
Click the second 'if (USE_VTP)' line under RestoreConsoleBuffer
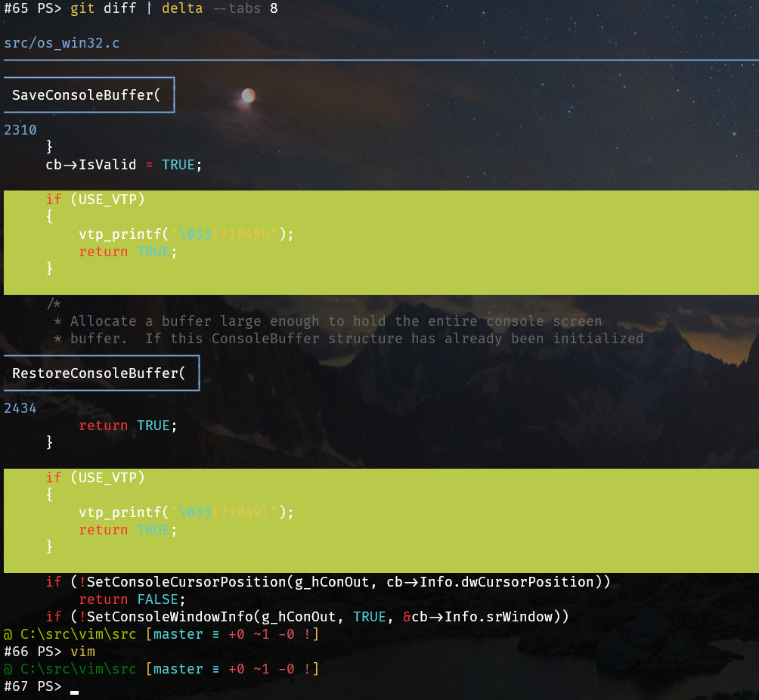95,477
